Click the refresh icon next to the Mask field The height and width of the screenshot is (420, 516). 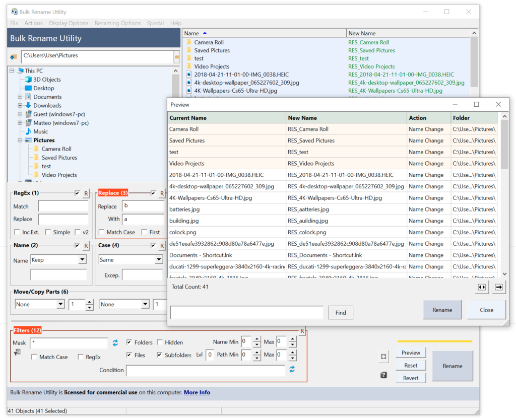[115, 342]
